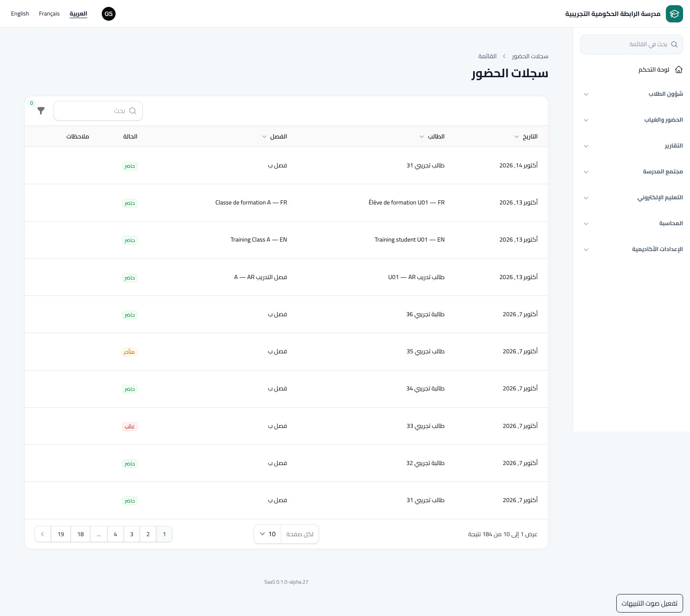Click the سجلات الحضور breadcrumb text
This screenshot has width=690, height=616.
tap(530, 57)
